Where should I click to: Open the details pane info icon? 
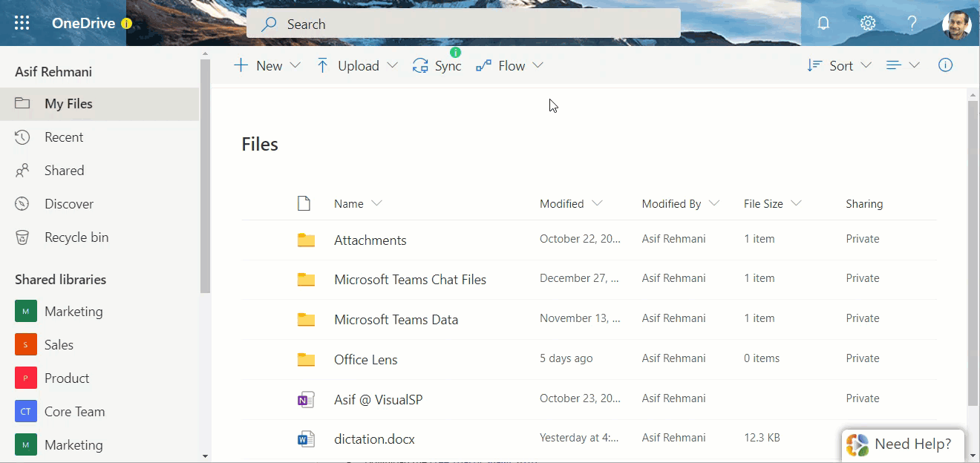(945, 65)
